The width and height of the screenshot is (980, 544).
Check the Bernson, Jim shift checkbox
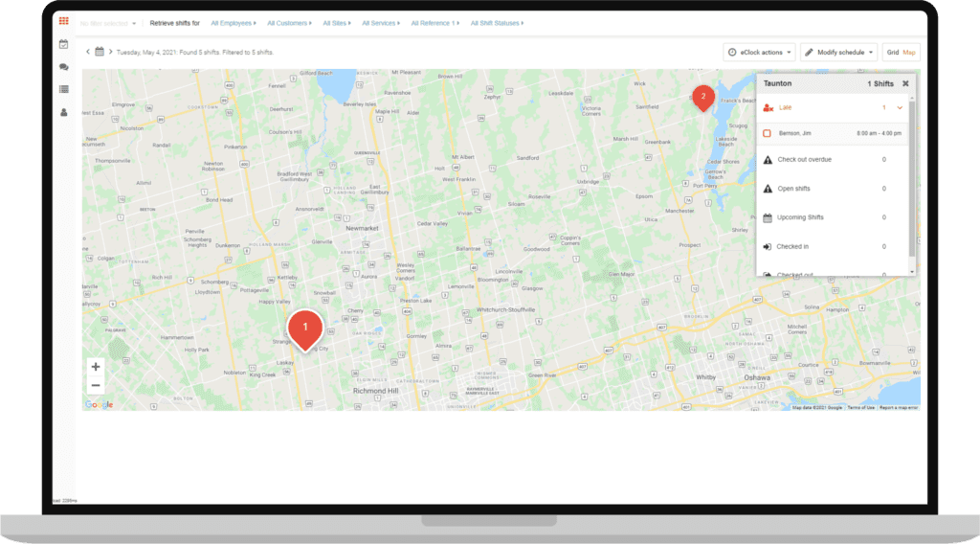click(768, 133)
